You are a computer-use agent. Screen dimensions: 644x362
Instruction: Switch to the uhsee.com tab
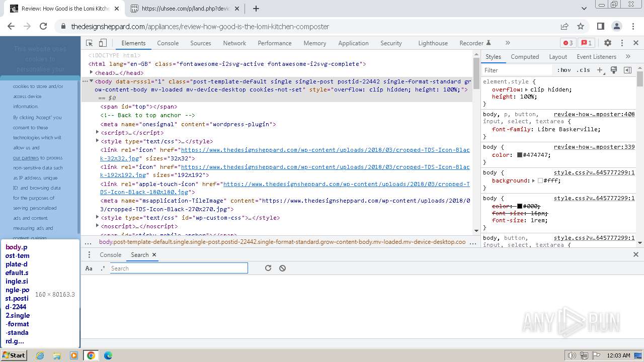pos(186,9)
